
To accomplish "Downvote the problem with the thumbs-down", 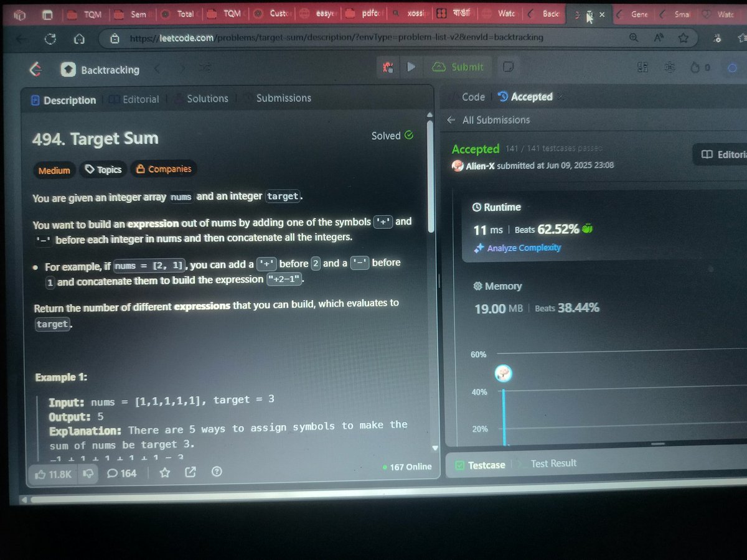I will (x=88, y=473).
